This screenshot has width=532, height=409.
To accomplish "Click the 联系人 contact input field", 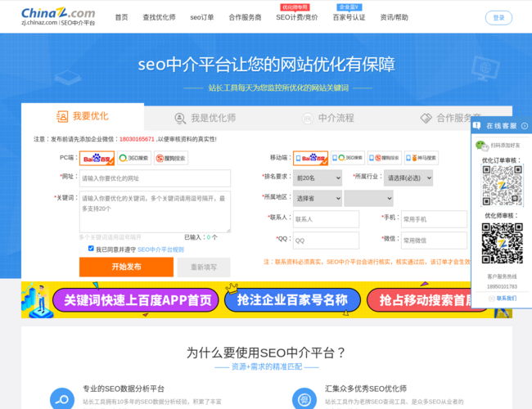I will click(326, 219).
